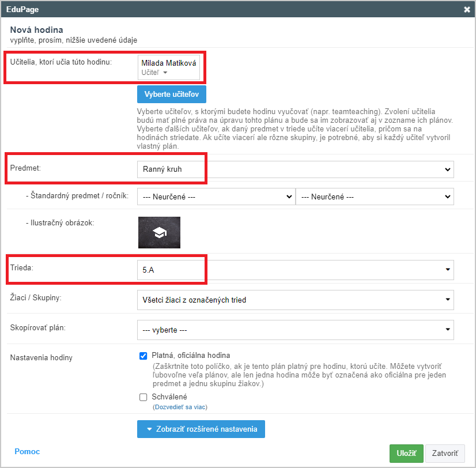Click Vyberte učiteľov button

172,94
